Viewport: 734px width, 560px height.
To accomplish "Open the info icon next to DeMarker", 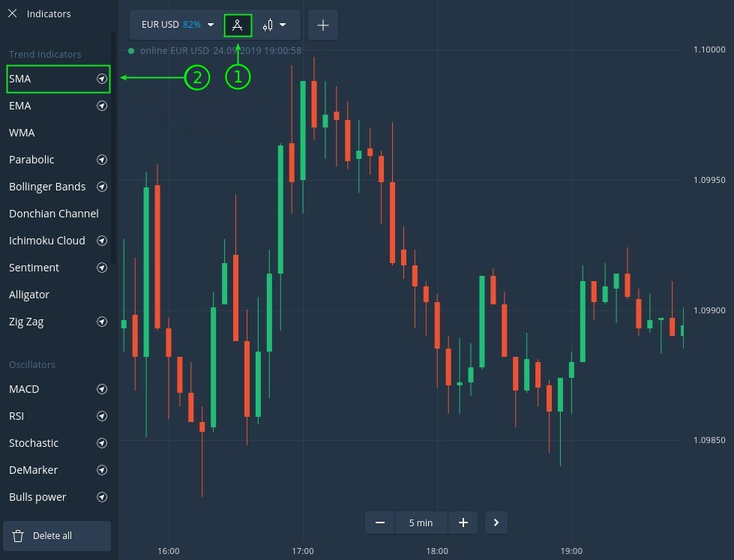I will coord(102,470).
